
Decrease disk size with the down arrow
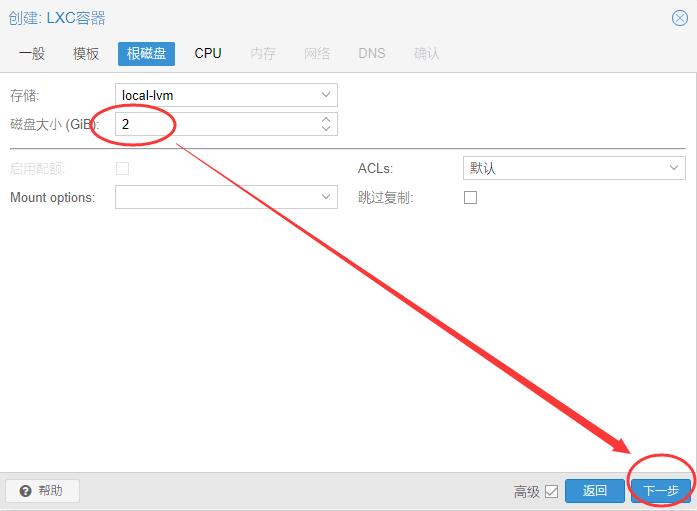[x=326, y=128]
